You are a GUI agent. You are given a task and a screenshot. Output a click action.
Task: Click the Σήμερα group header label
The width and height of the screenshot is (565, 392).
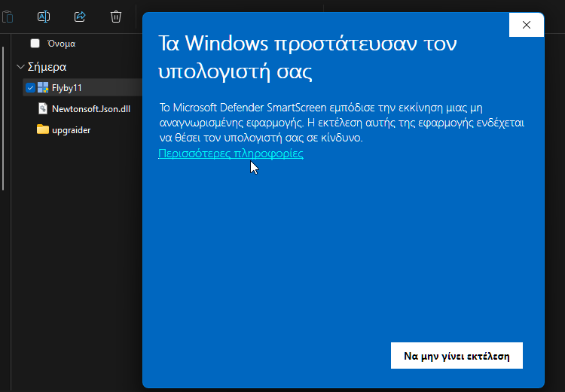click(x=47, y=67)
